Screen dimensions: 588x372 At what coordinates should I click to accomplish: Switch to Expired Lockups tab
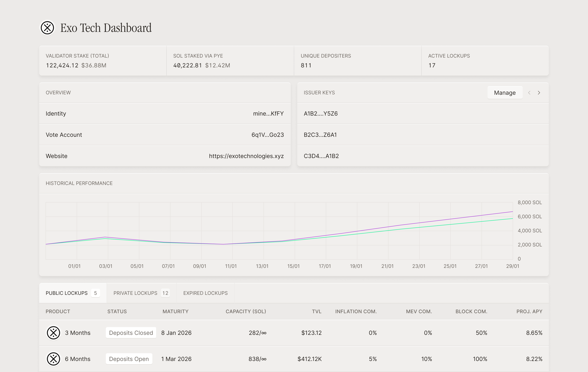tap(205, 293)
